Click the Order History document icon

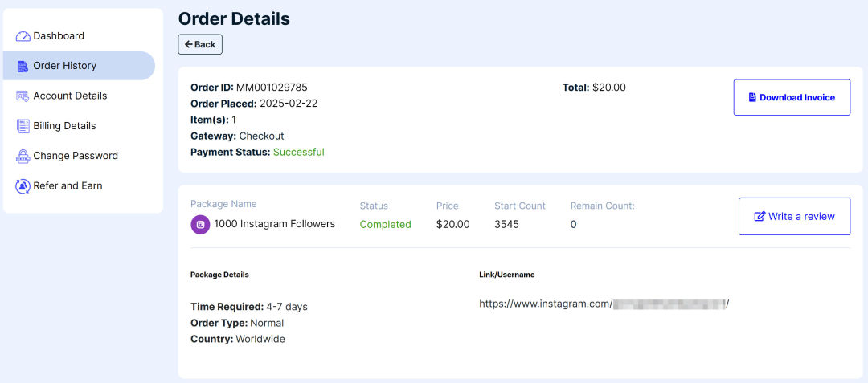pyautogui.click(x=23, y=66)
